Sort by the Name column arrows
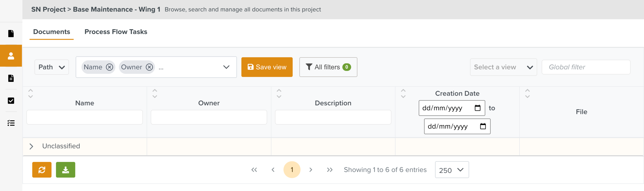 coord(31,93)
